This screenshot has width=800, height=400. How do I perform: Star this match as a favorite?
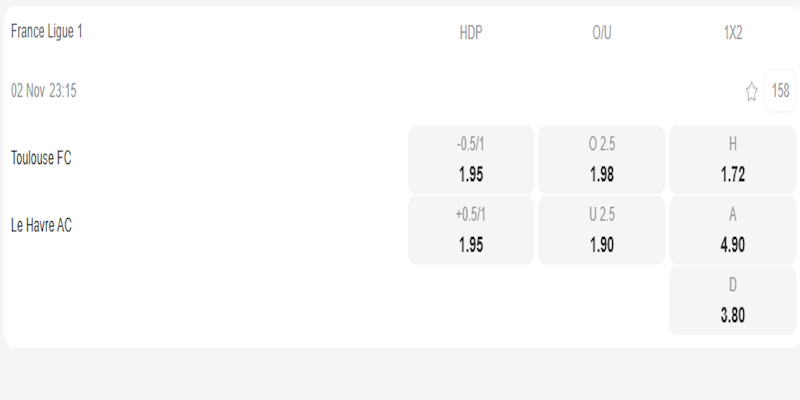[x=751, y=92]
